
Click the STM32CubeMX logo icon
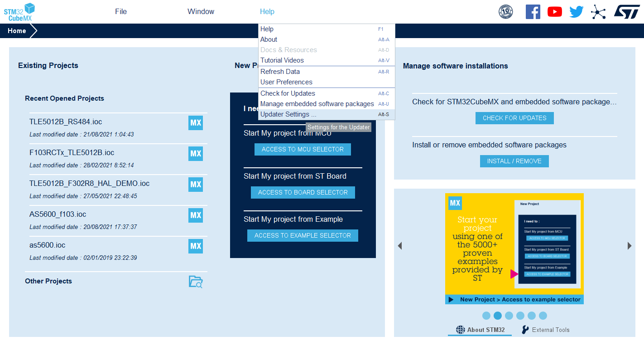pyautogui.click(x=19, y=12)
